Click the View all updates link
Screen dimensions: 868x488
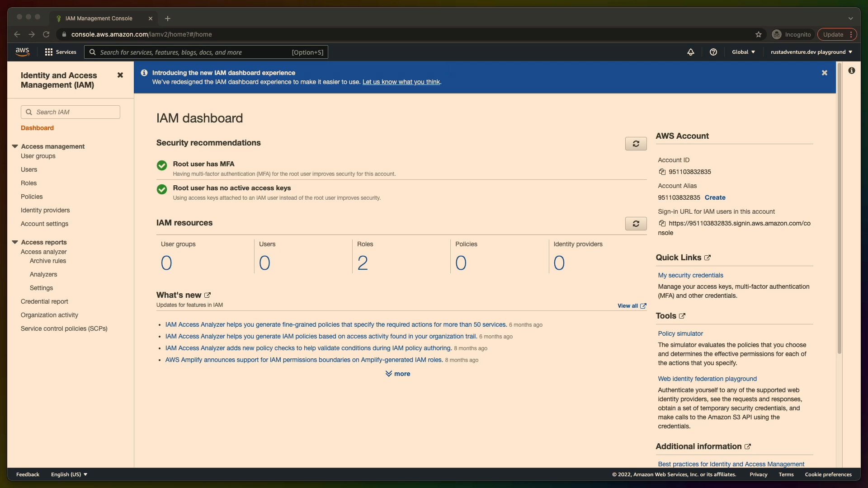coord(632,306)
